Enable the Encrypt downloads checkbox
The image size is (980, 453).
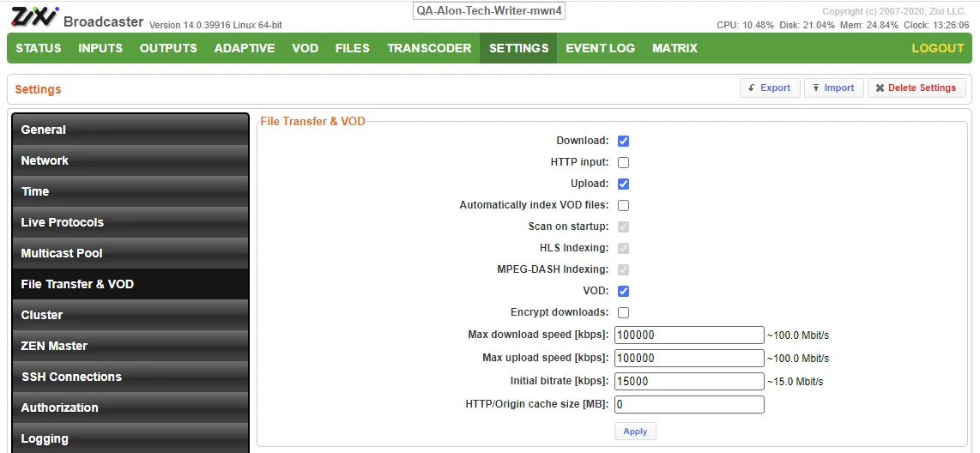(623, 312)
